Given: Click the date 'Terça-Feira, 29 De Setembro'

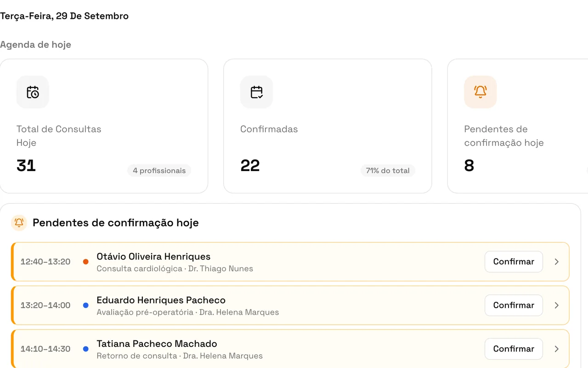Looking at the screenshot, I should tap(64, 16).
